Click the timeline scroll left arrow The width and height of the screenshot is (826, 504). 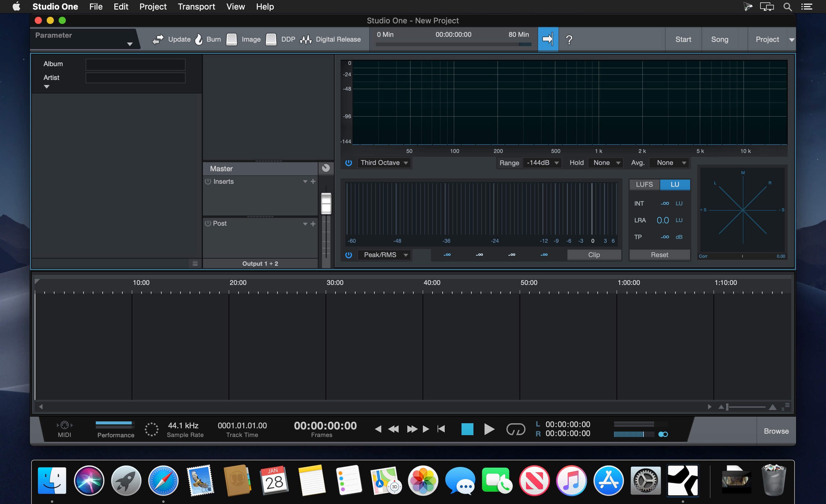(x=41, y=407)
